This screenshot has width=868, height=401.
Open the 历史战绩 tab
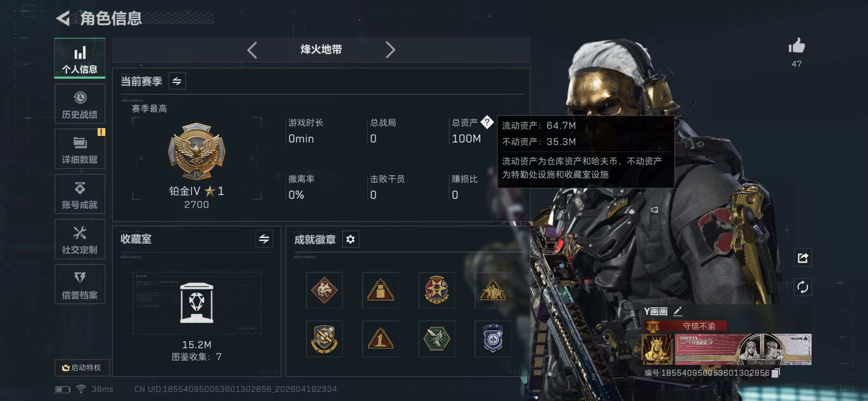click(x=80, y=104)
